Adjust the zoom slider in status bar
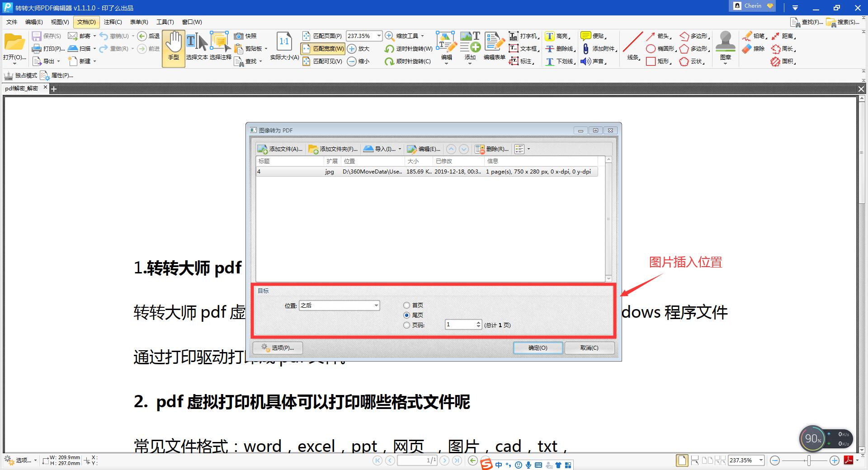868x470 pixels. coord(809,461)
